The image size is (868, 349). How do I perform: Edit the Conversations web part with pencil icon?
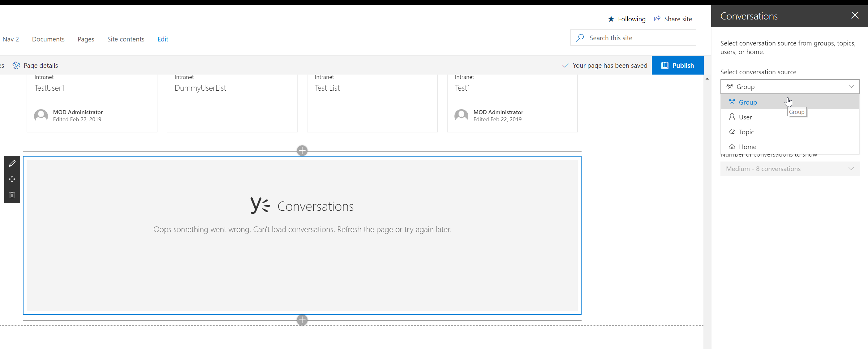coord(12,163)
